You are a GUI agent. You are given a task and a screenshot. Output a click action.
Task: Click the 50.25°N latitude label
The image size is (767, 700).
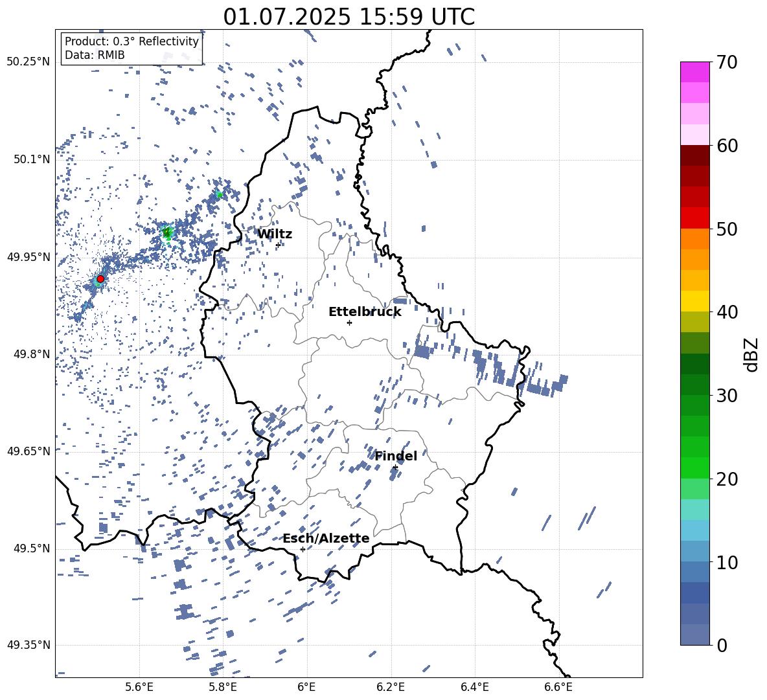29,62
